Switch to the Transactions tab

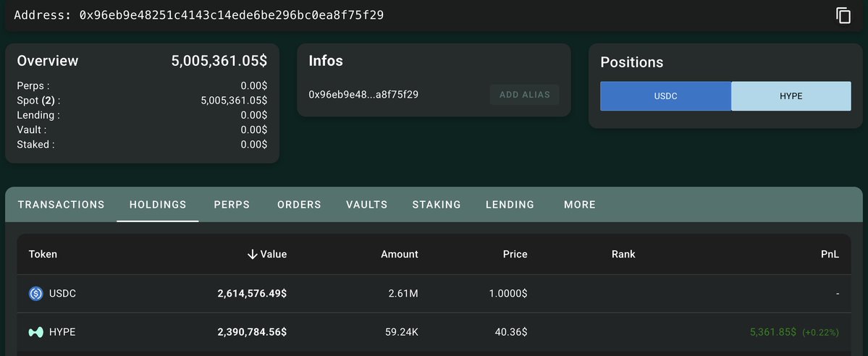61,205
